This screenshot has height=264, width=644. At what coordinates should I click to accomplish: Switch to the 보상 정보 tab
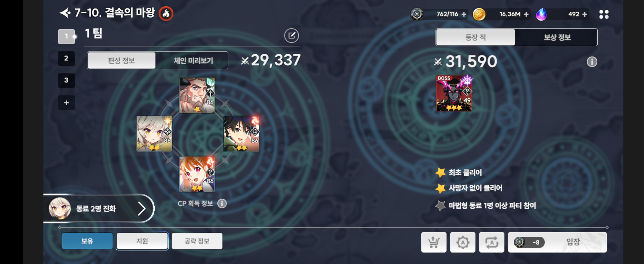(x=557, y=37)
